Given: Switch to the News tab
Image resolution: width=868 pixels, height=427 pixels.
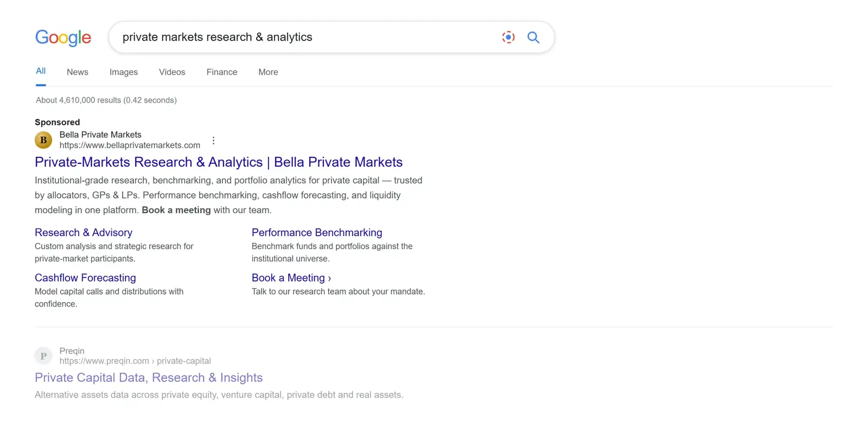Looking at the screenshot, I should pyautogui.click(x=78, y=72).
